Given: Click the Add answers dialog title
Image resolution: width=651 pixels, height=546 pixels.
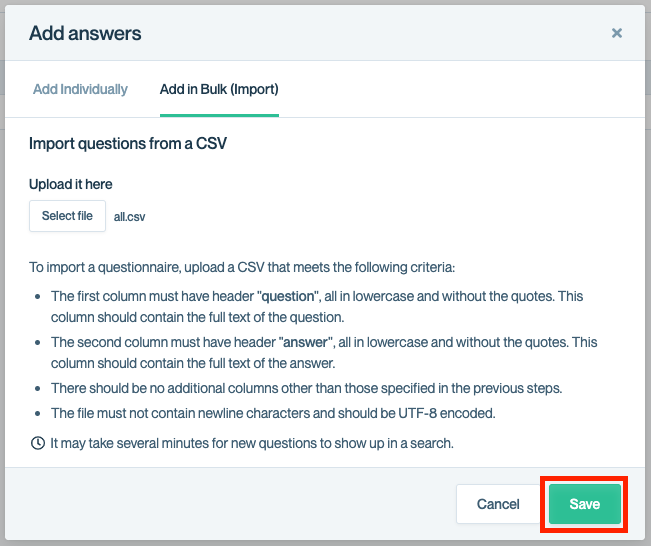Looking at the screenshot, I should [85, 34].
